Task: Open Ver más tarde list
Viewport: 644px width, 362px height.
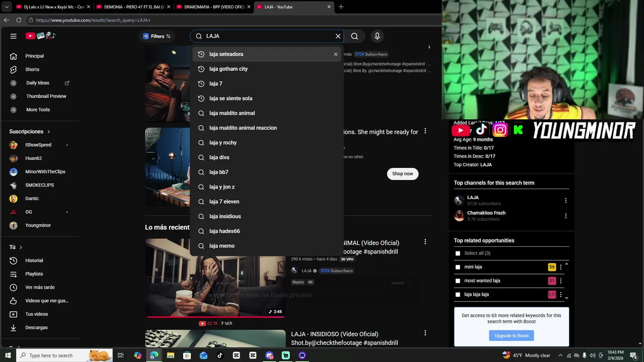Action: tap(40, 287)
